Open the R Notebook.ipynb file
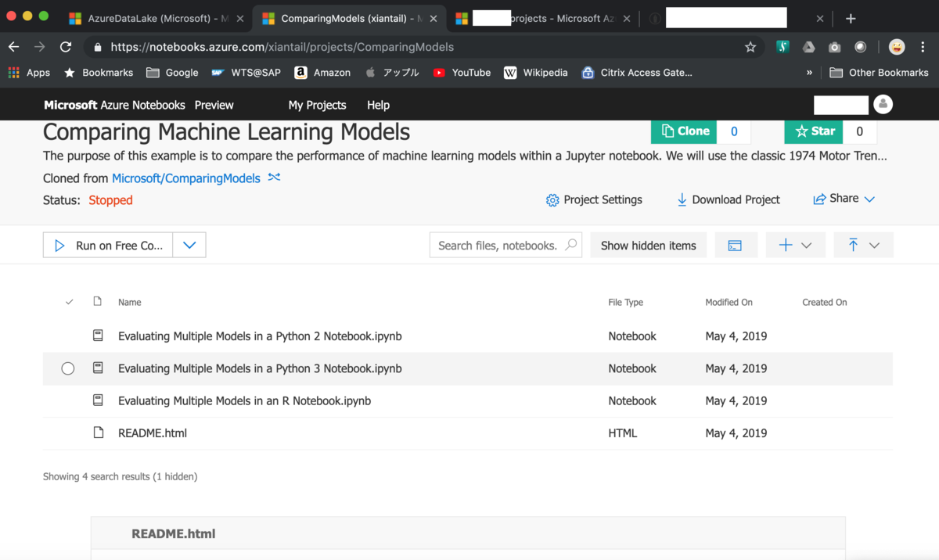The height and width of the screenshot is (560, 939). pos(244,400)
